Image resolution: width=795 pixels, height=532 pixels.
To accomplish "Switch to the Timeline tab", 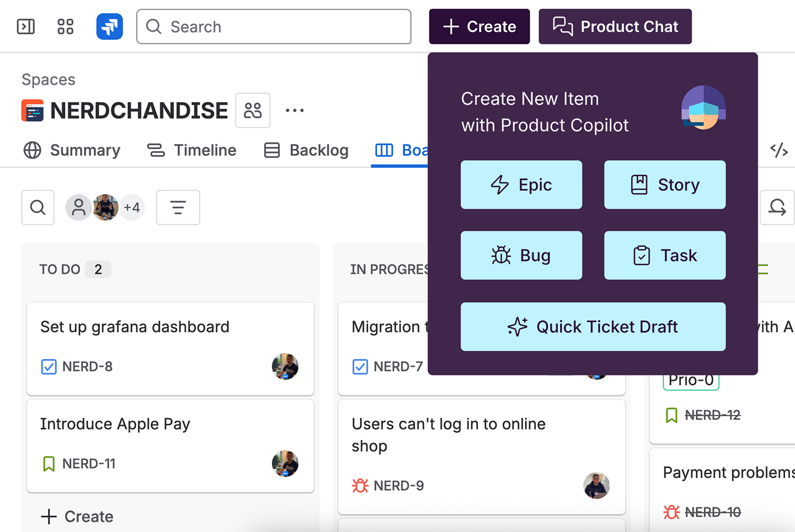I will pos(192,150).
